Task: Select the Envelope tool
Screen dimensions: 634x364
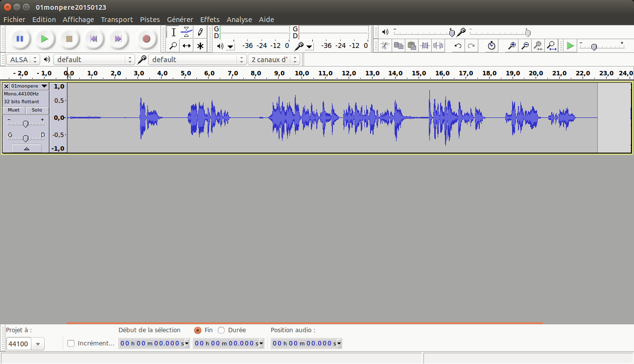Action: click(187, 32)
